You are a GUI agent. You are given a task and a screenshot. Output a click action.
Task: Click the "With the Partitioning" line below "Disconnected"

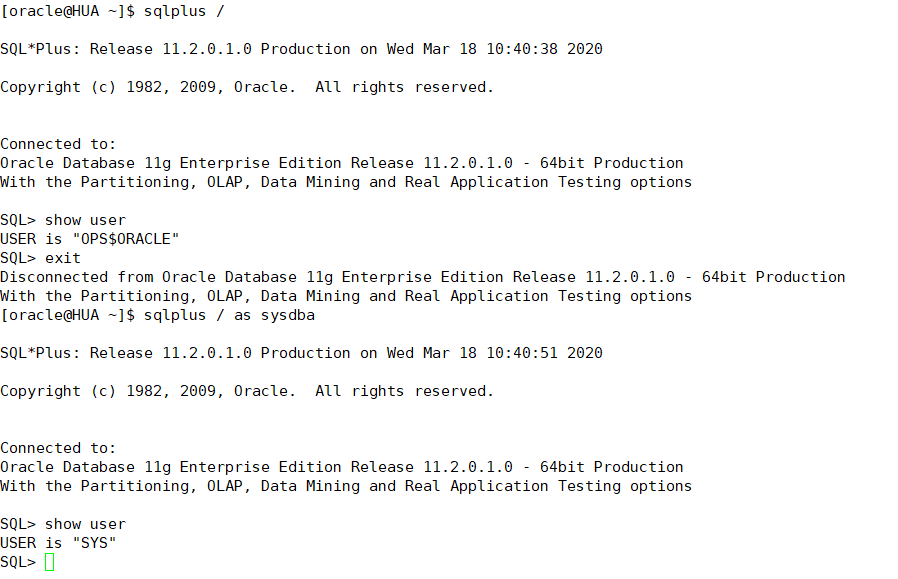[x=346, y=296]
